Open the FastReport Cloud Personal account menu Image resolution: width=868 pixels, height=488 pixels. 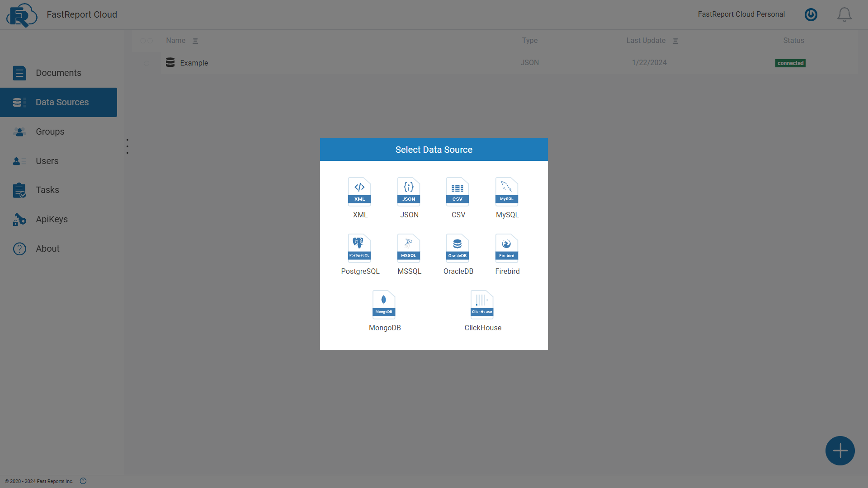point(741,14)
